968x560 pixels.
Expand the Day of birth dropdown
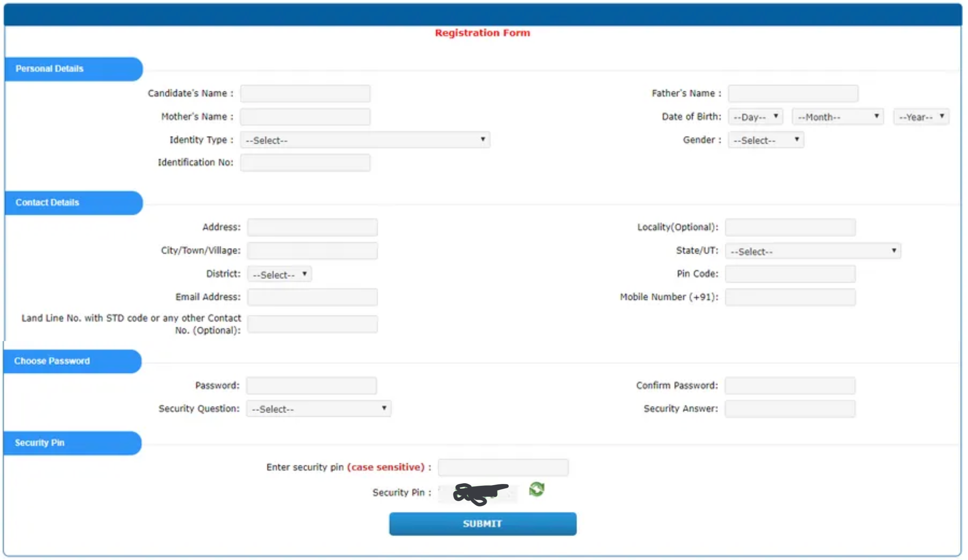click(755, 117)
